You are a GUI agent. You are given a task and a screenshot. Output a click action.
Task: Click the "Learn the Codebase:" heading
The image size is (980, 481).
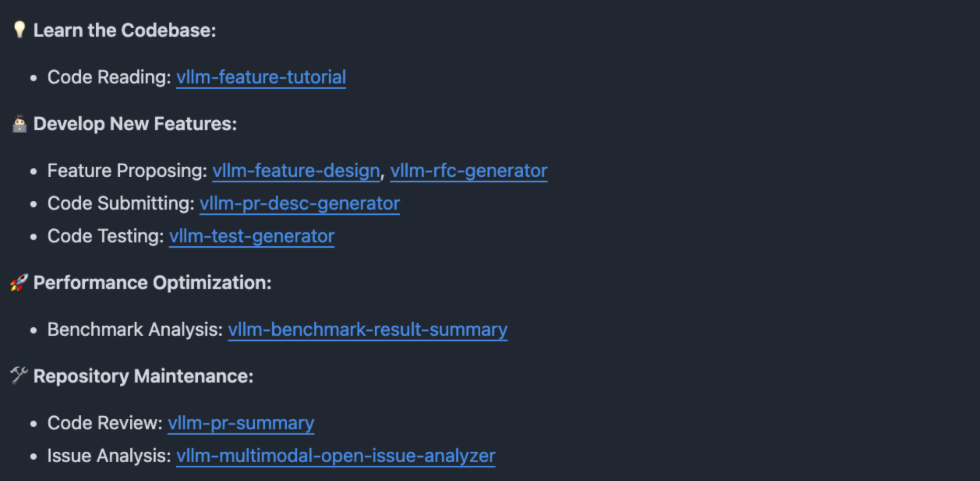125,30
